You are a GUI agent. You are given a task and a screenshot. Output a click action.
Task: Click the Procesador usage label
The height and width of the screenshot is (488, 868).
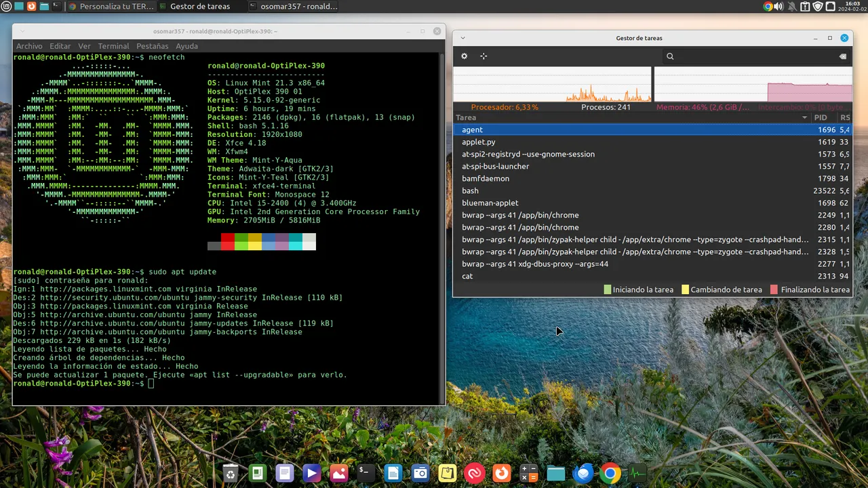point(505,107)
